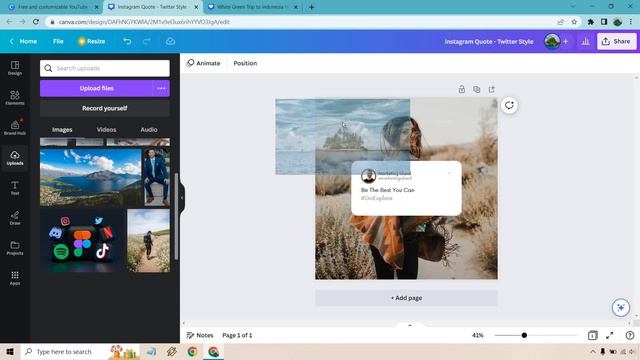Click the Position button
The image size is (640, 360).
click(245, 63)
